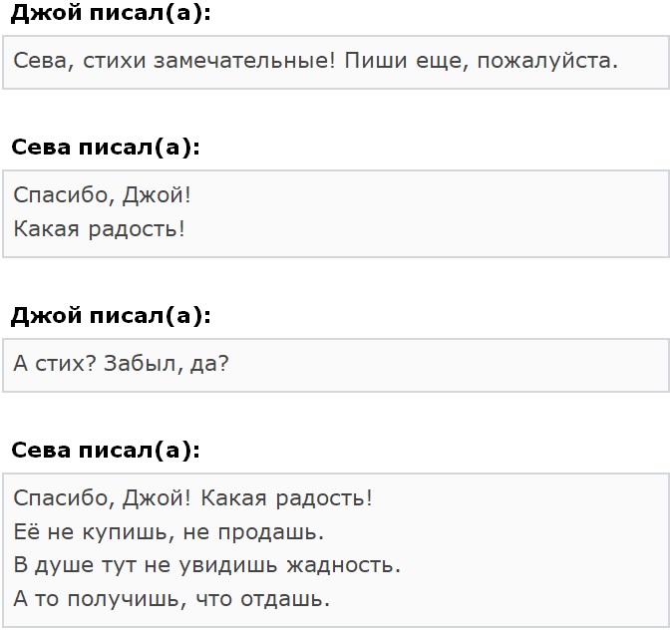672x630 pixels.
Task: Click the word 'стих?' in third quote
Action: (66, 364)
